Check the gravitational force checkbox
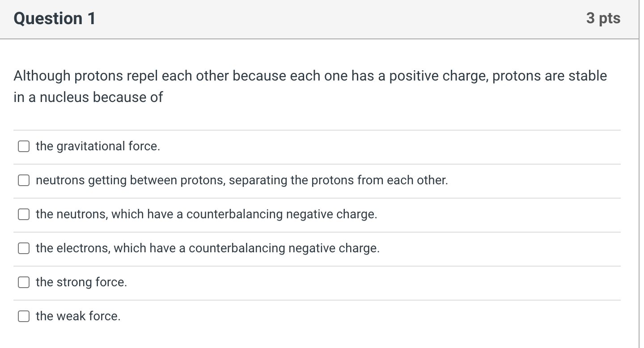 tap(23, 146)
